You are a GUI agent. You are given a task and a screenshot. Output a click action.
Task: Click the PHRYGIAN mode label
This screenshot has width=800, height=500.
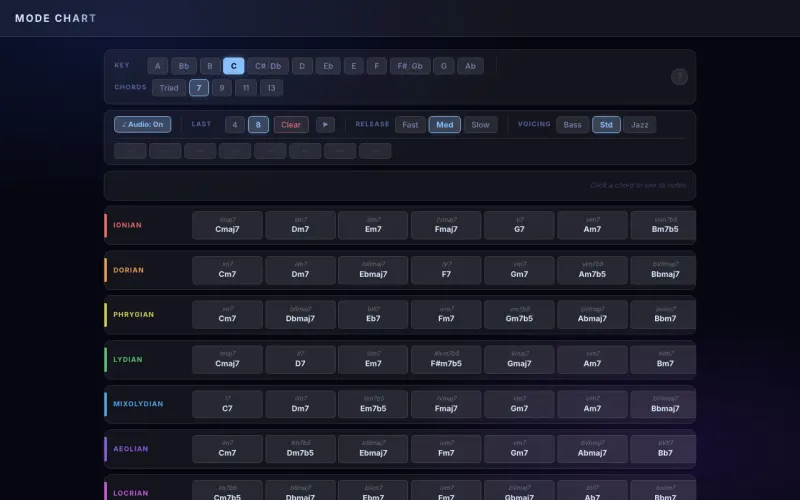(133, 314)
